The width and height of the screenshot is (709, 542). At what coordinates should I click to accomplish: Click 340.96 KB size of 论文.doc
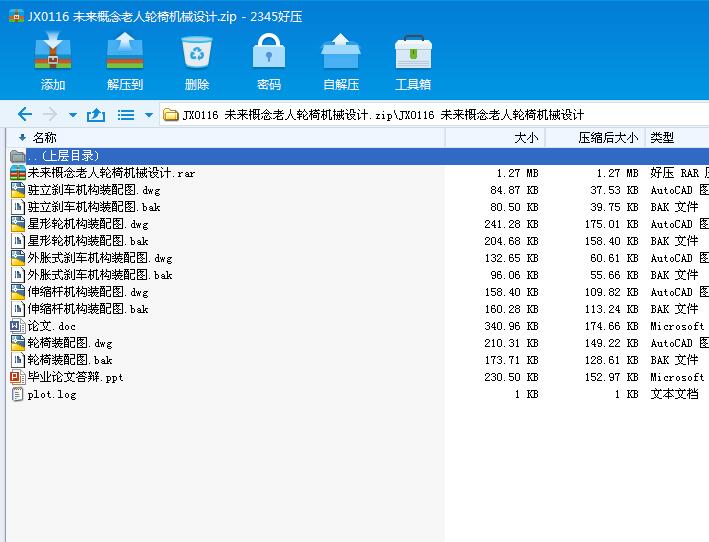tap(511, 326)
